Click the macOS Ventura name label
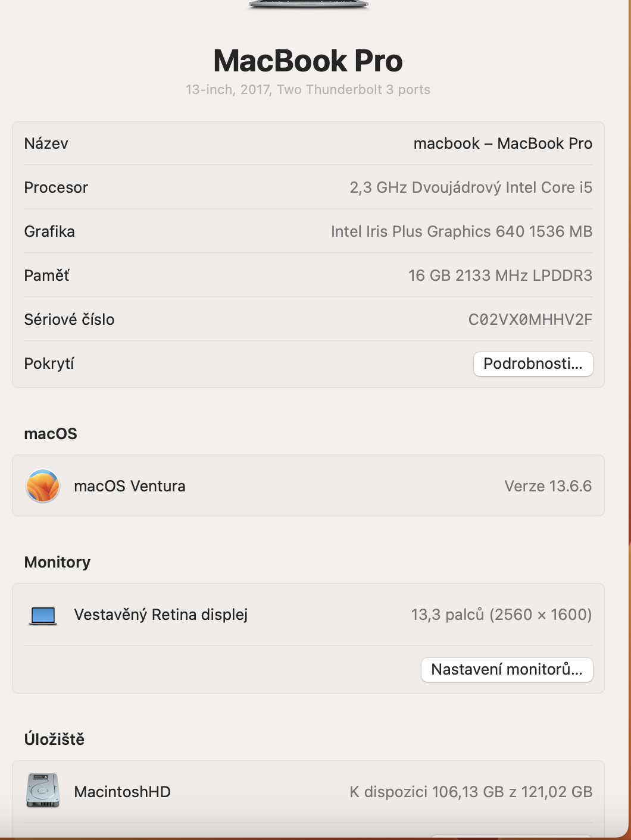631x840 pixels. click(x=130, y=486)
